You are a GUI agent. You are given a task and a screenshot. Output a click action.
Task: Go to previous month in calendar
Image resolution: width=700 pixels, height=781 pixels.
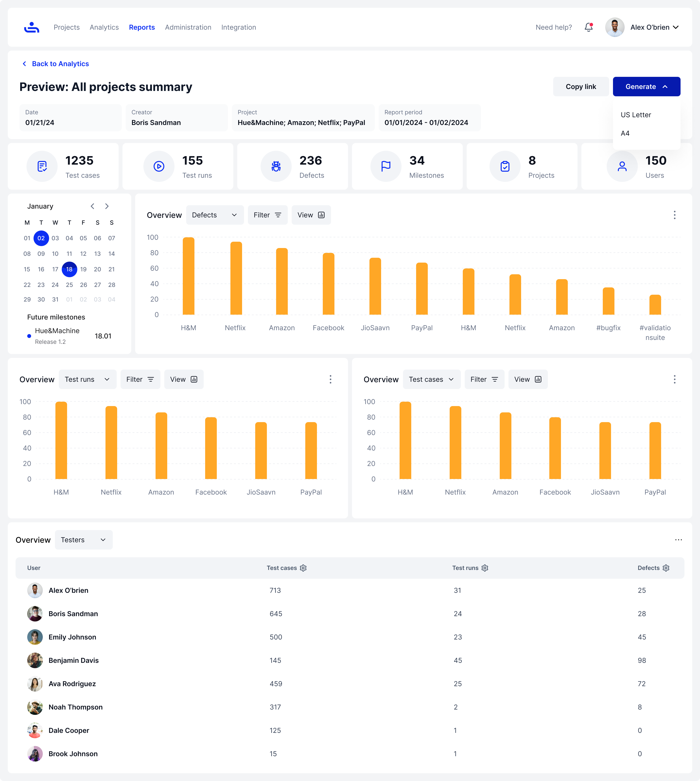click(x=92, y=206)
